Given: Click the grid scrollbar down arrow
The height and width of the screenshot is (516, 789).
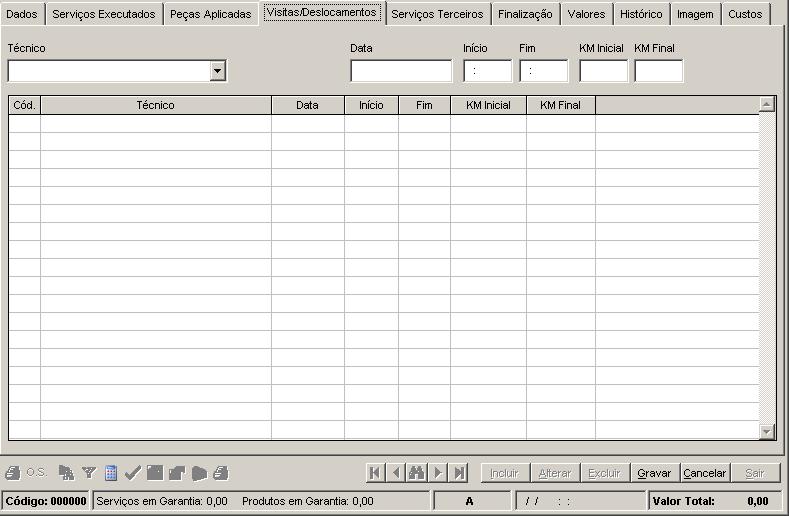Looking at the screenshot, I should coord(766,431).
